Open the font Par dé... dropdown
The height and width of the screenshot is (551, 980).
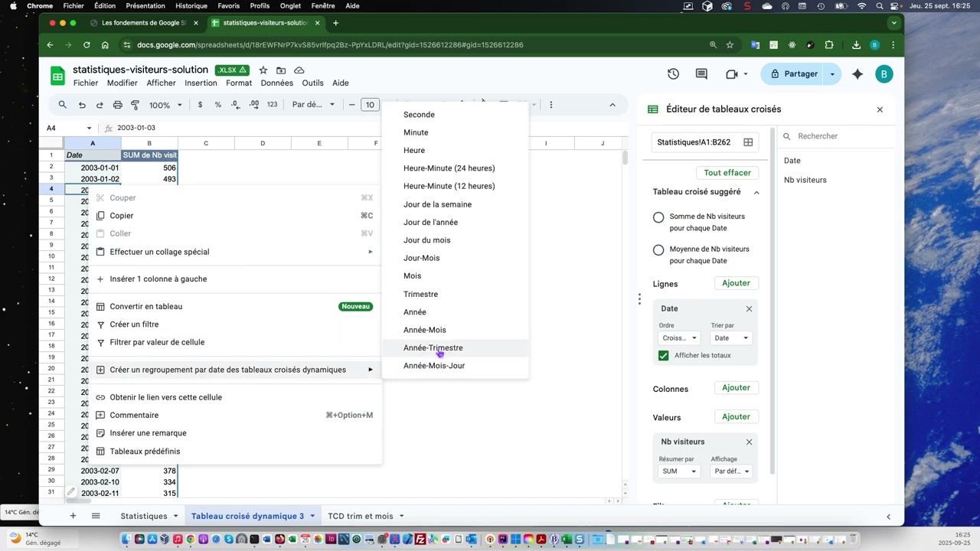tap(313, 105)
